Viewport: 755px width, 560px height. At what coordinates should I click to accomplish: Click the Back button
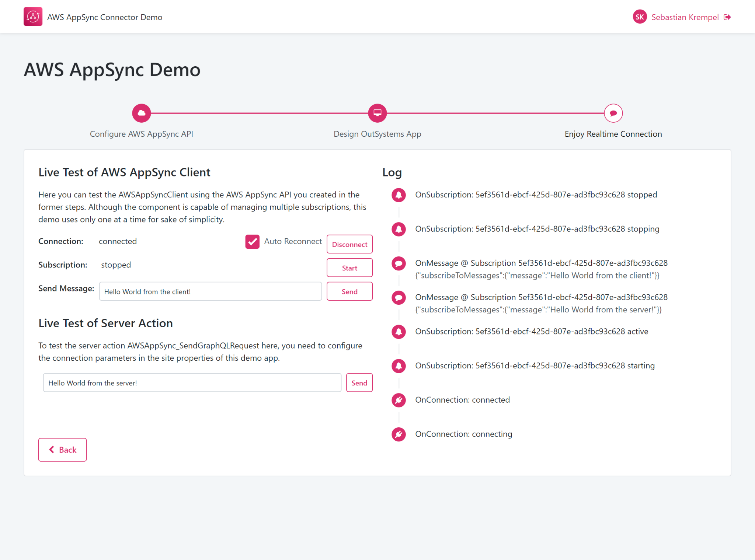click(62, 449)
